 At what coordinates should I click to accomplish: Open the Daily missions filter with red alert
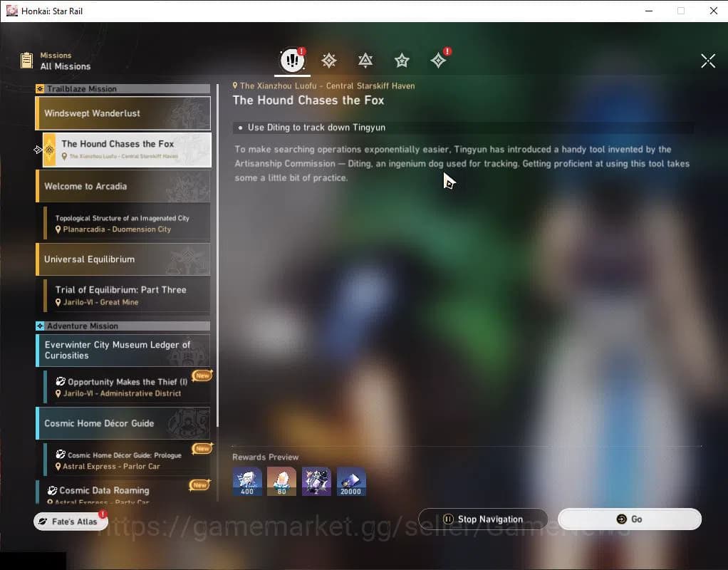(439, 60)
